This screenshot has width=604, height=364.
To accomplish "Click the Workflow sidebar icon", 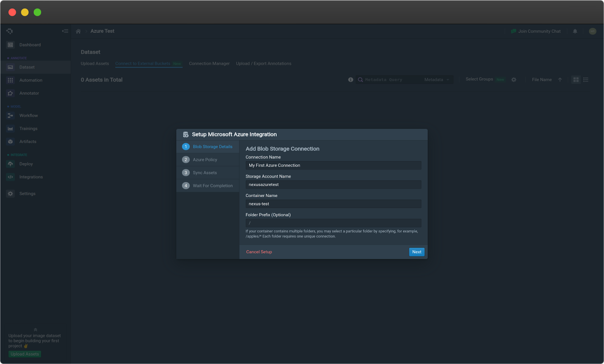I will 10,116.
